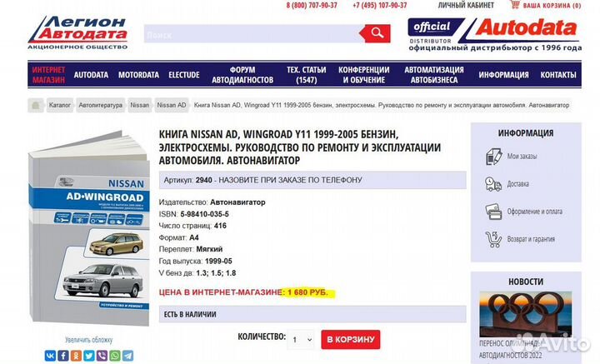Open the MOTORDATA menu item

pos(138,75)
